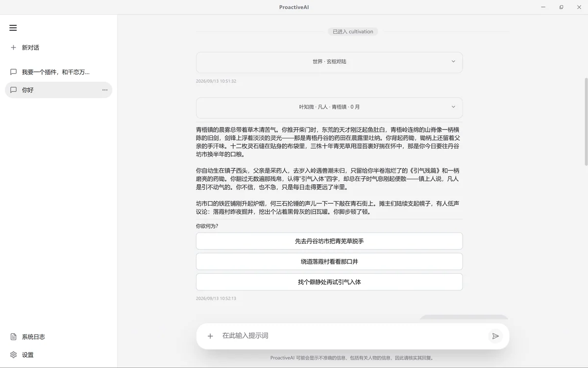Choose 找个僻静处再试引气入体

[329, 282]
